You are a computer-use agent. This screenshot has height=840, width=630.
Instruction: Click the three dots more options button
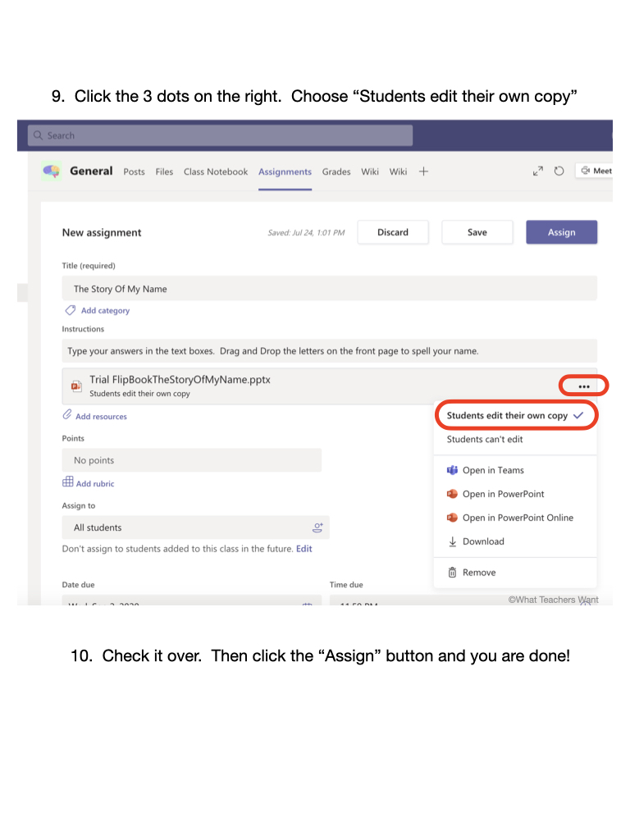pos(583,386)
